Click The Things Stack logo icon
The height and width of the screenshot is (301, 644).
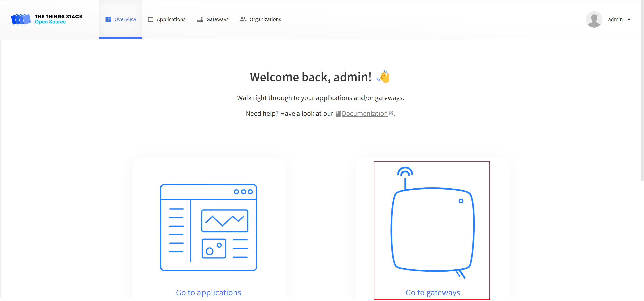point(21,19)
